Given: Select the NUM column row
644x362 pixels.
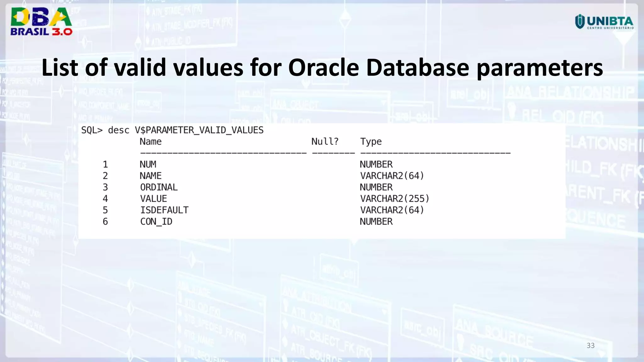Looking at the screenshot, I should point(148,164).
